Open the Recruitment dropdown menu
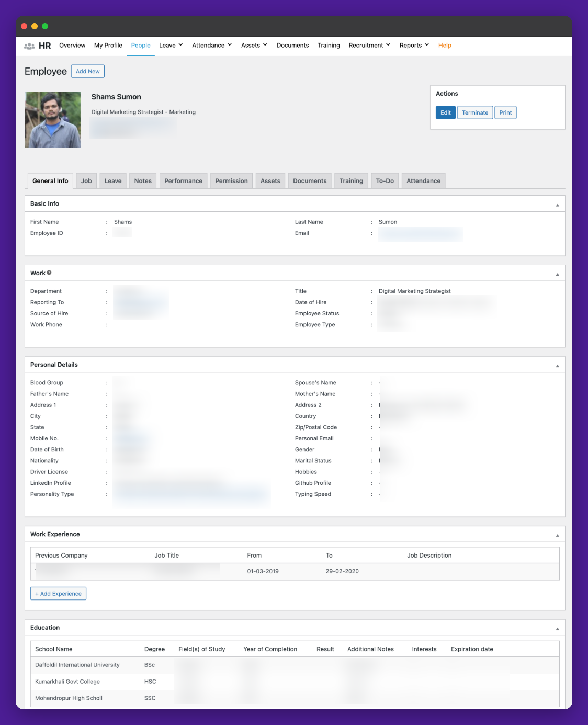Image resolution: width=588 pixels, height=725 pixels. point(369,46)
